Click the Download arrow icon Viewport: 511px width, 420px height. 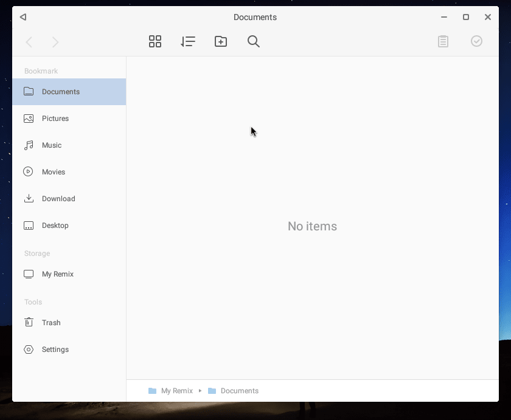coord(29,198)
